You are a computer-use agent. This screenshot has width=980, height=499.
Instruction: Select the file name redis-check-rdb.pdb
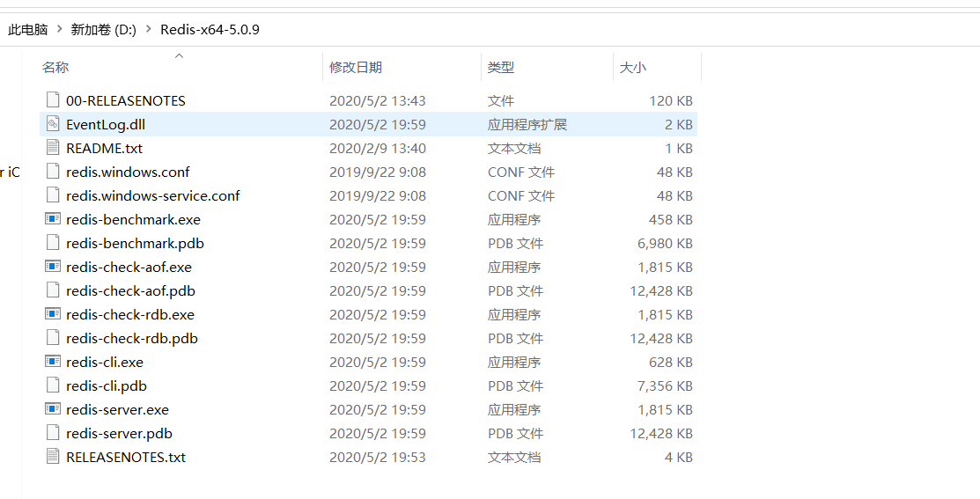132,338
